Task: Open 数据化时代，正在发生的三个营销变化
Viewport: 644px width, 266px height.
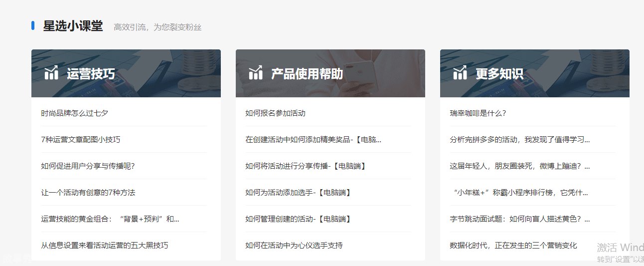Action: [513, 246]
